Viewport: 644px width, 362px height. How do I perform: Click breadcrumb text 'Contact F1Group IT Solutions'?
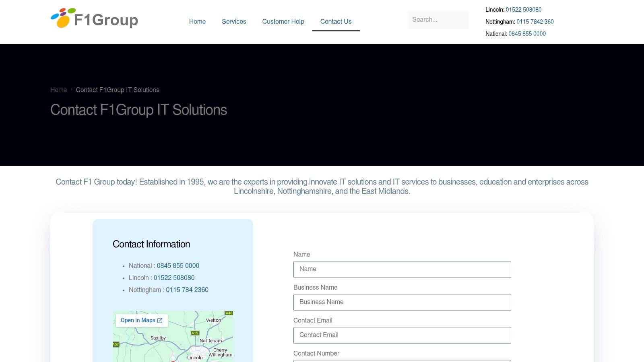pyautogui.click(x=118, y=90)
